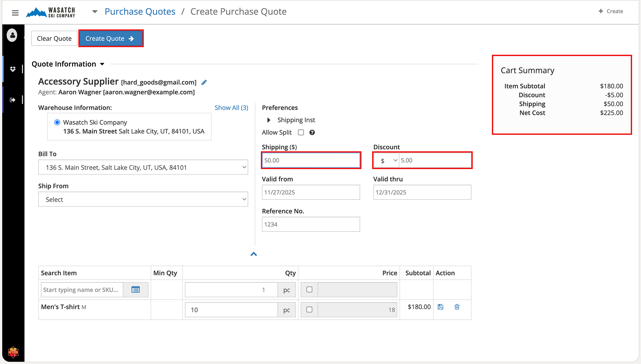Open the Bill To address dropdown
Screen dimensions: 641x364
click(143, 168)
